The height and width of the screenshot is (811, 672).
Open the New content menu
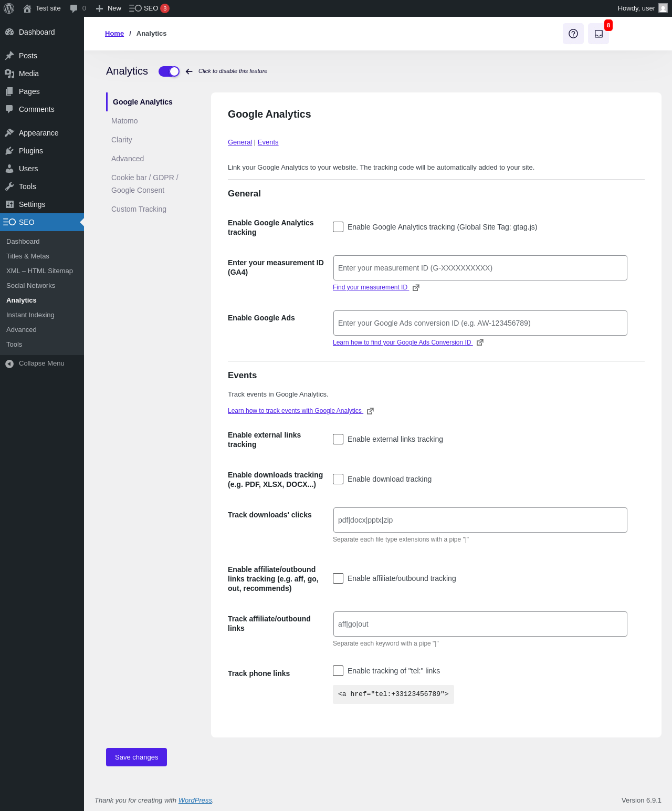109,8
